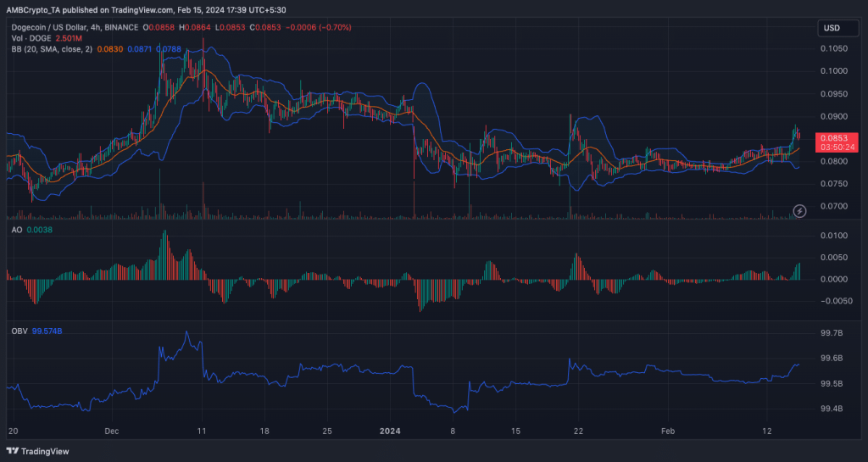Click the 0.0100 AO axis label
The height and width of the screenshot is (462, 868).
(834, 236)
